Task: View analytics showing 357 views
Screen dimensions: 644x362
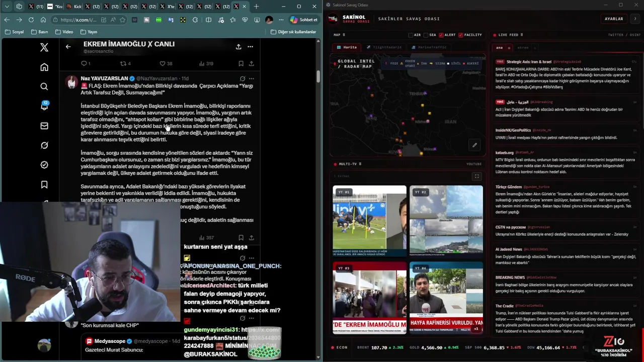Action: click(x=207, y=238)
